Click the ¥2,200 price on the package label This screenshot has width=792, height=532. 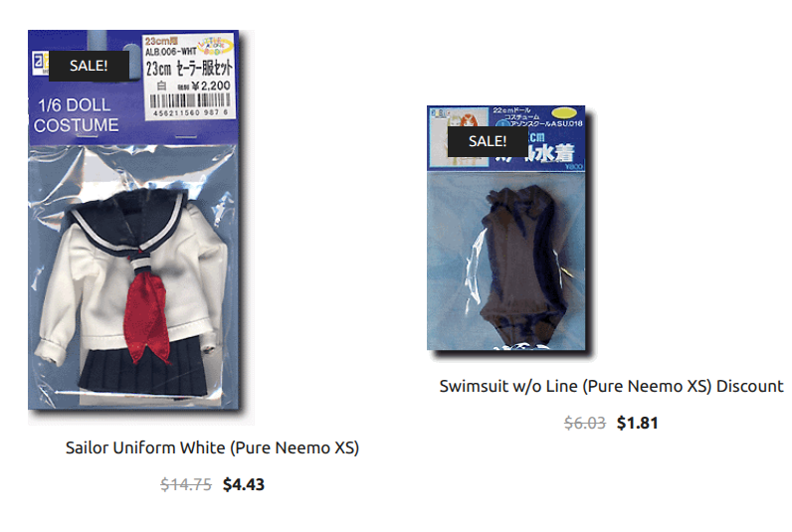[215, 86]
